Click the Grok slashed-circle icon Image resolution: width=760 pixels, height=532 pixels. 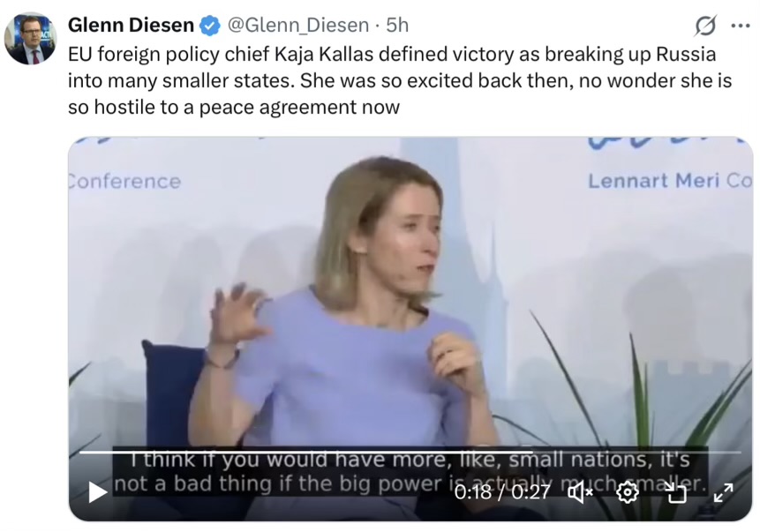[704, 26]
